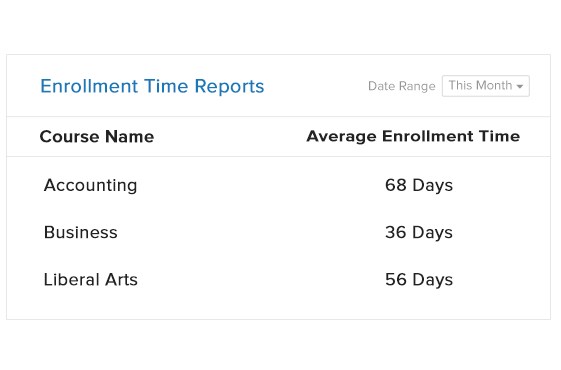Click the Date Range label
Screen dimensions: 561x370
point(401,86)
